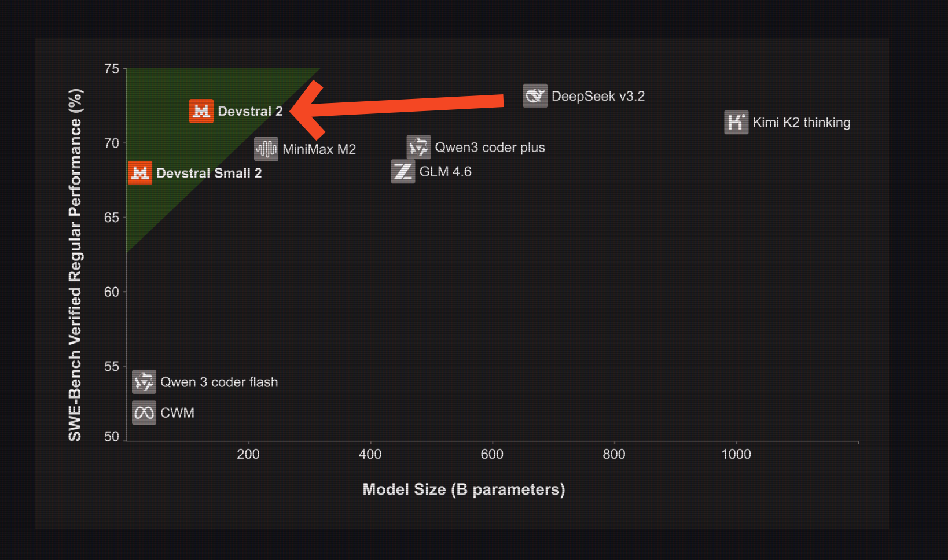Click the Qwen 3 coder flash icon

coord(144,382)
